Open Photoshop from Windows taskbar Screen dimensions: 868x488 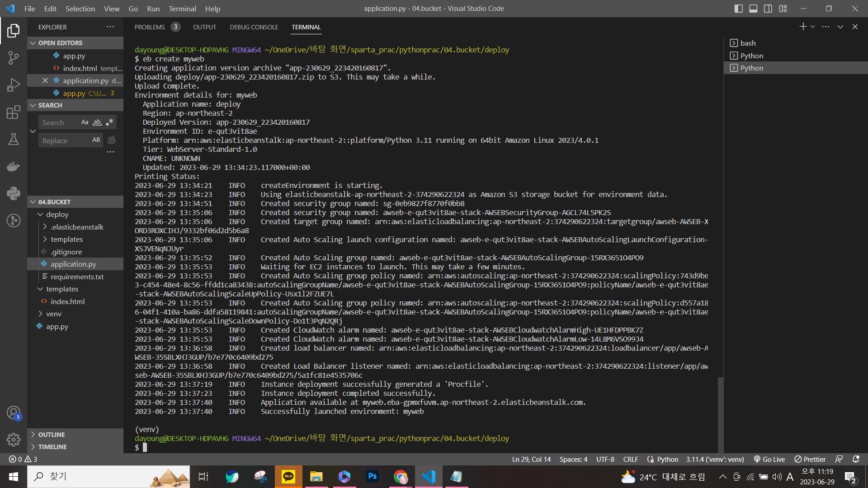click(372, 476)
